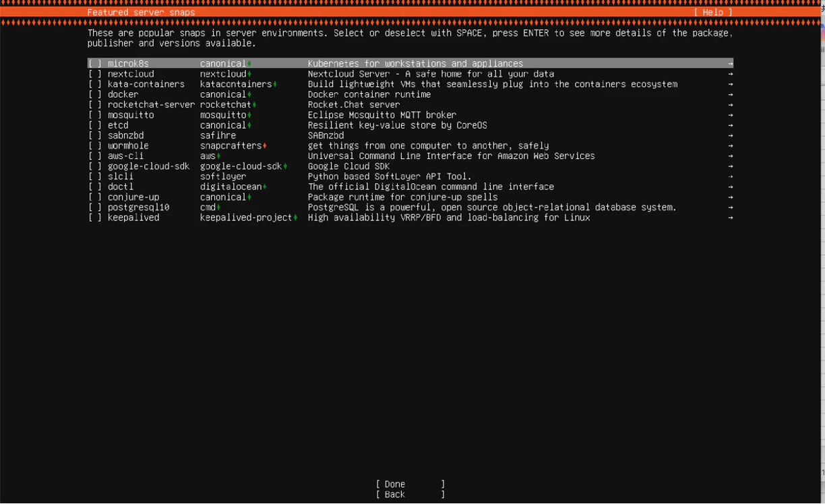Open details arrow for postgresql10 row
The height and width of the screenshot is (504, 825).
point(730,208)
